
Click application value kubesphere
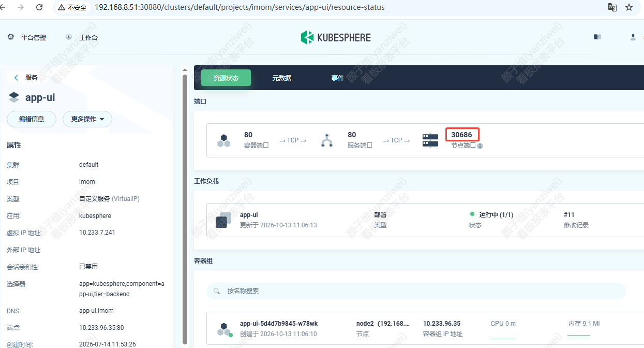pyautogui.click(x=95, y=215)
